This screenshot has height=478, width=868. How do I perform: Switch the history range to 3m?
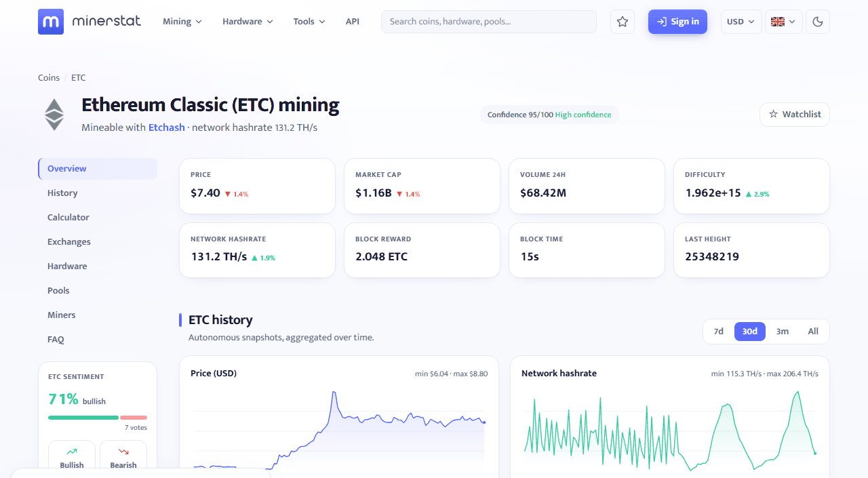point(783,332)
